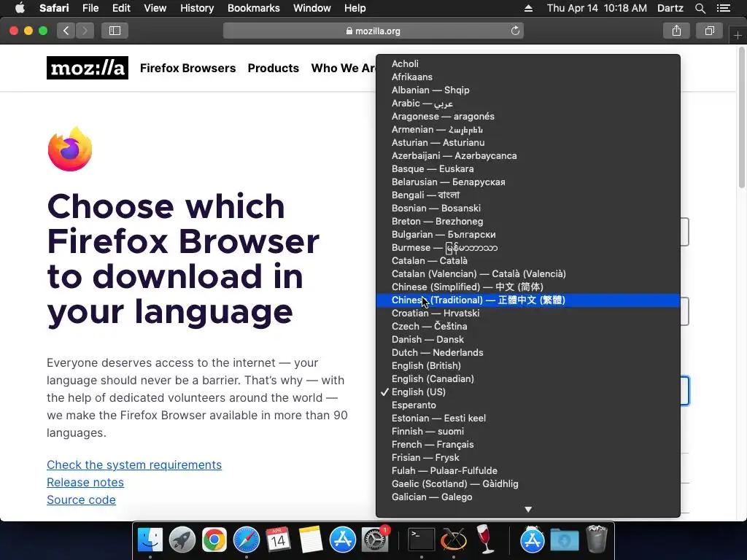Open Notes icon in the Dock
The width and height of the screenshot is (747, 560).
click(x=310, y=540)
